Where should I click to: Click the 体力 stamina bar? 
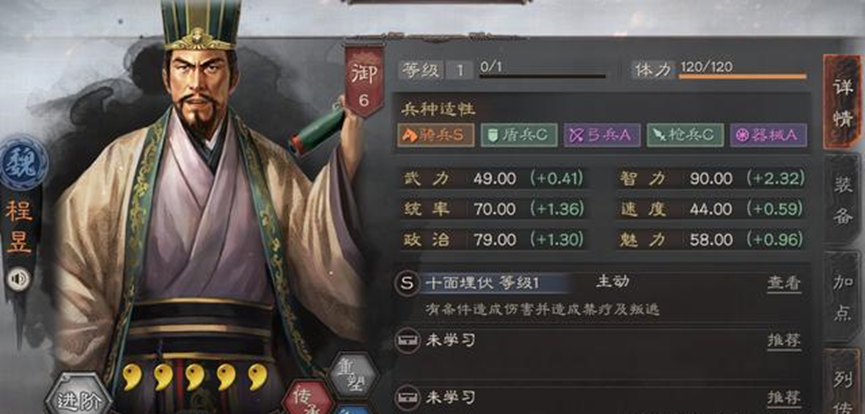click(x=743, y=76)
